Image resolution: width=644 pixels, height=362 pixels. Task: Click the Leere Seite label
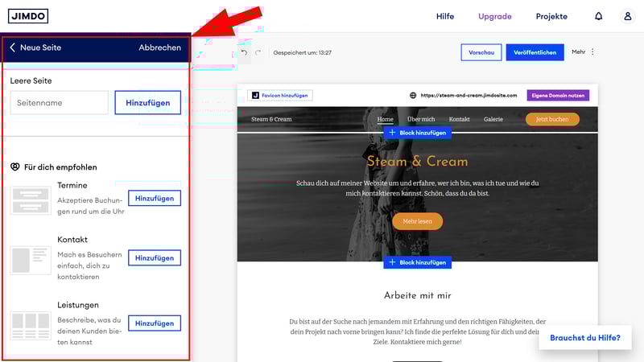tap(31, 81)
